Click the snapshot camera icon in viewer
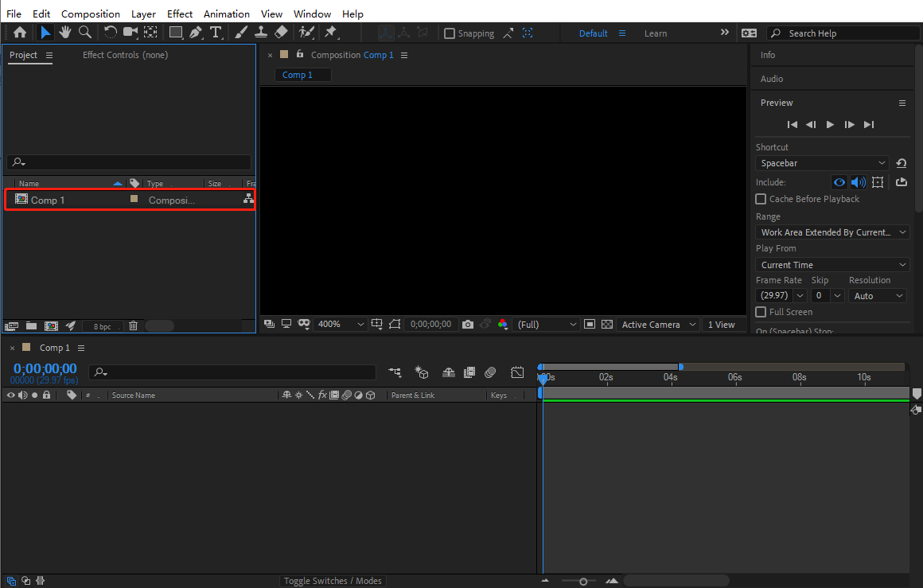This screenshot has width=923, height=588. (x=467, y=325)
